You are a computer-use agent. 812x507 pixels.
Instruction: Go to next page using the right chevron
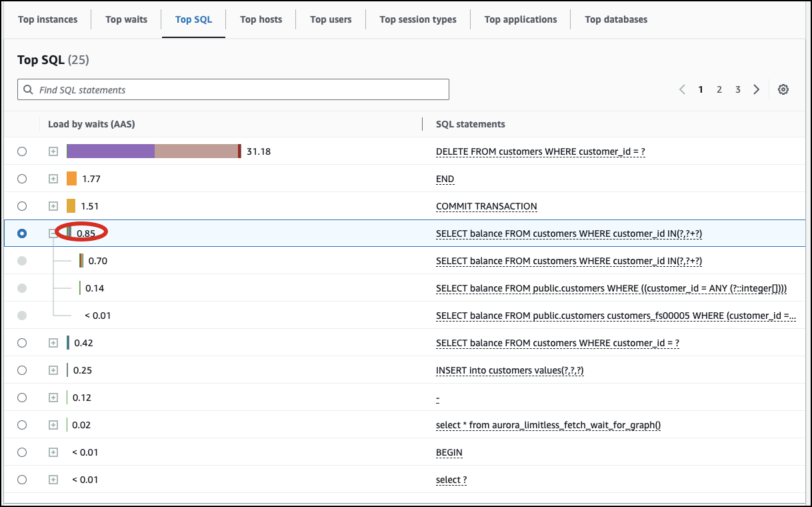point(756,89)
